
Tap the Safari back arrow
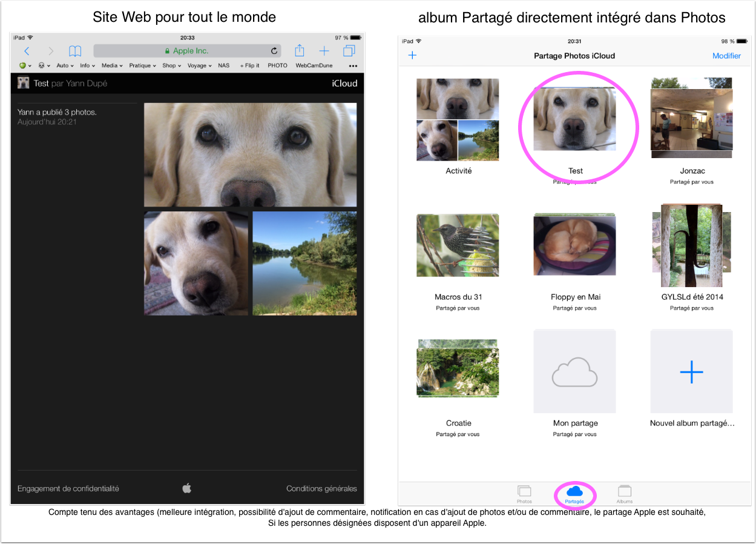(27, 51)
